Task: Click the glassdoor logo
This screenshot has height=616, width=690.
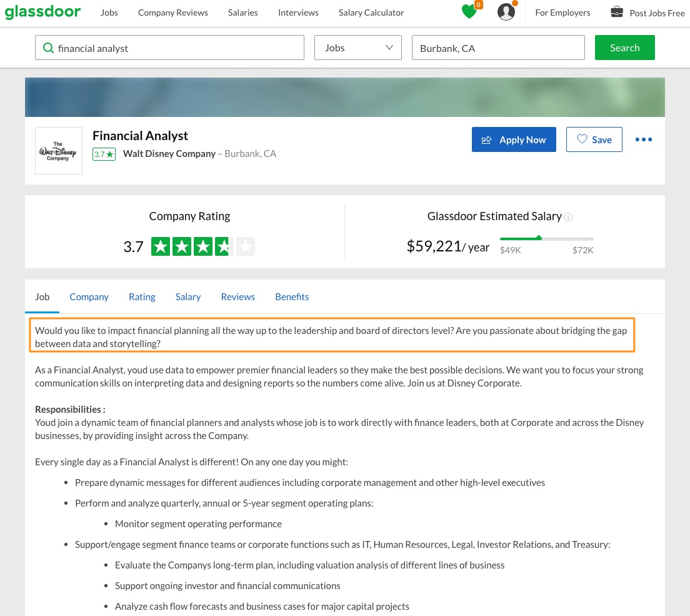Action: click(x=42, y=11)
